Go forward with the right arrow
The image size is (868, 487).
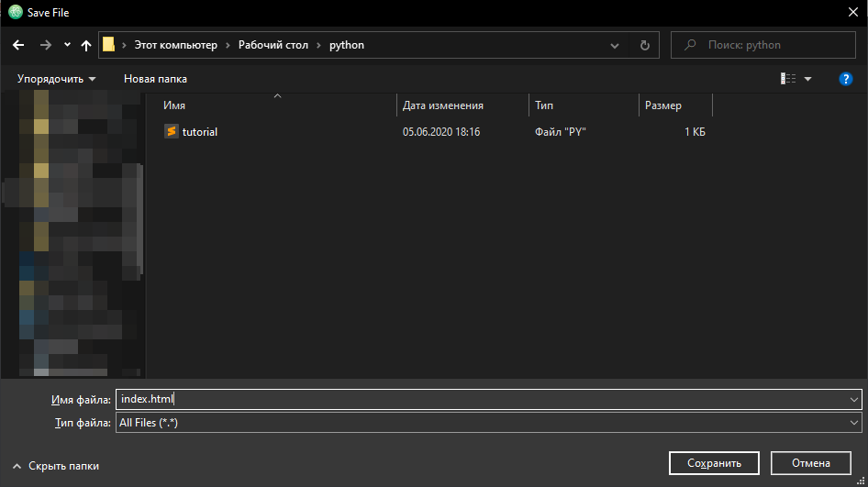45,45
